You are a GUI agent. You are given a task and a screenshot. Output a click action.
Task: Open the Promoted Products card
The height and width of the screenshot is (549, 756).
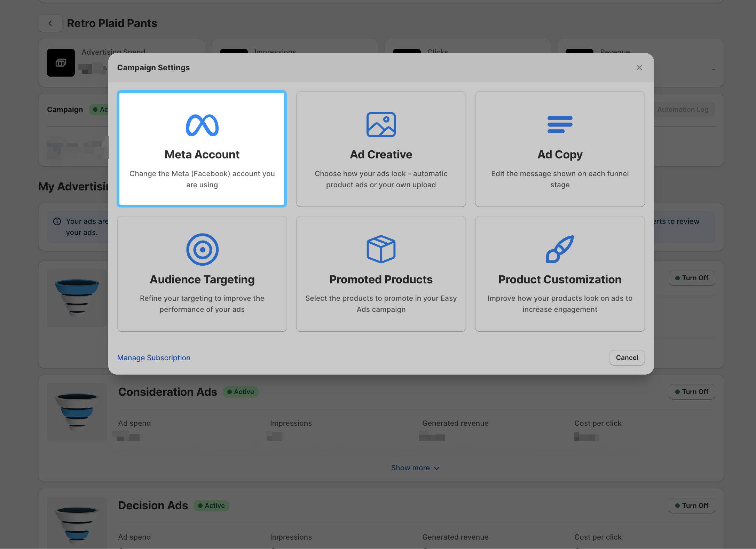(x=381, y=274)
